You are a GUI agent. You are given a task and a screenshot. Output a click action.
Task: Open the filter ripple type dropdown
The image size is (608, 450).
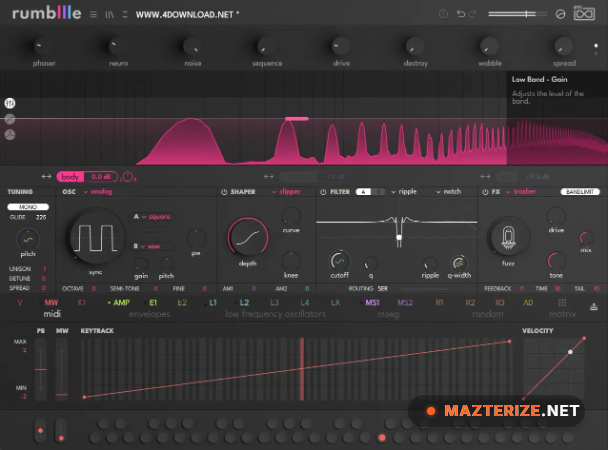pos(404,191)
